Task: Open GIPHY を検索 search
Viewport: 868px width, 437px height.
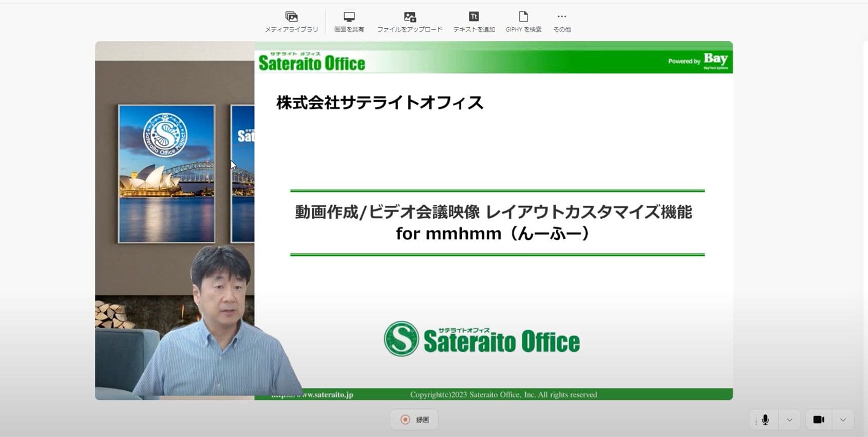Action: tap(523, 22)
